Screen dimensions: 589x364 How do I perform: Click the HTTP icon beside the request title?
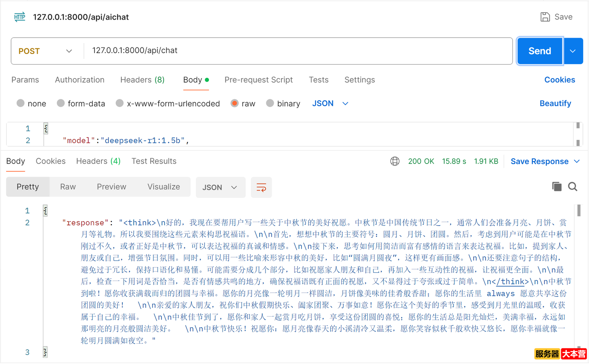click(20, 17)
